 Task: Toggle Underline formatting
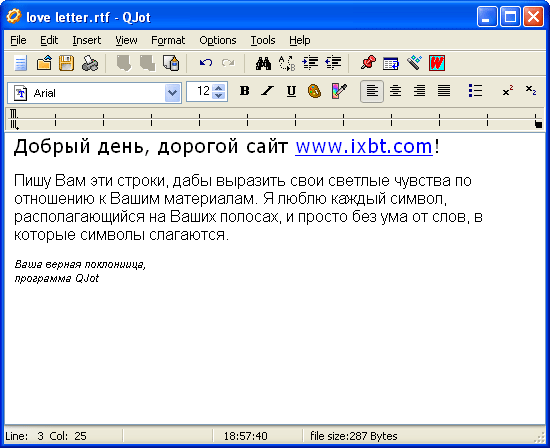pyautogui.click(x=291, y=91)
